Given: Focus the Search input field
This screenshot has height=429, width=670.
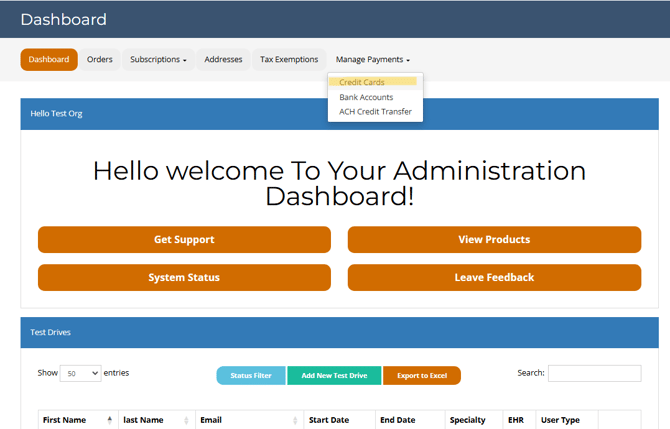Looking at the screenshot, I should [x=594, y=373].
